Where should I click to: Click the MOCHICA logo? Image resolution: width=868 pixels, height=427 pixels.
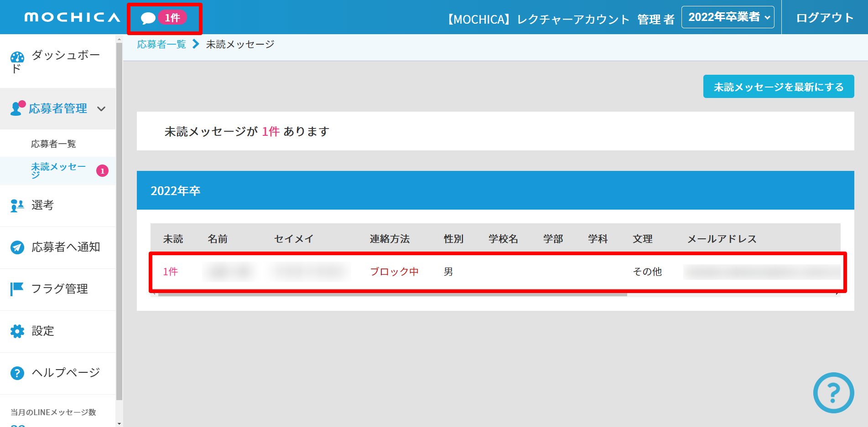click(x=72, y=17)
